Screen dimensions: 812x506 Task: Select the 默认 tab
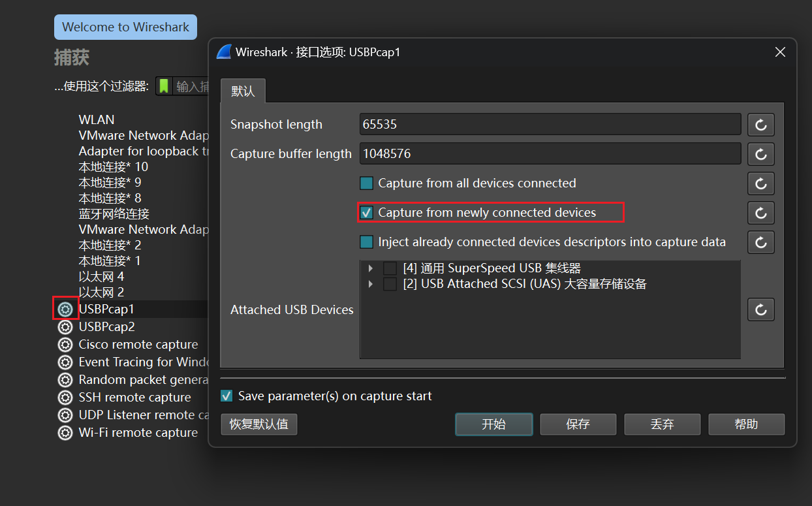243,91
